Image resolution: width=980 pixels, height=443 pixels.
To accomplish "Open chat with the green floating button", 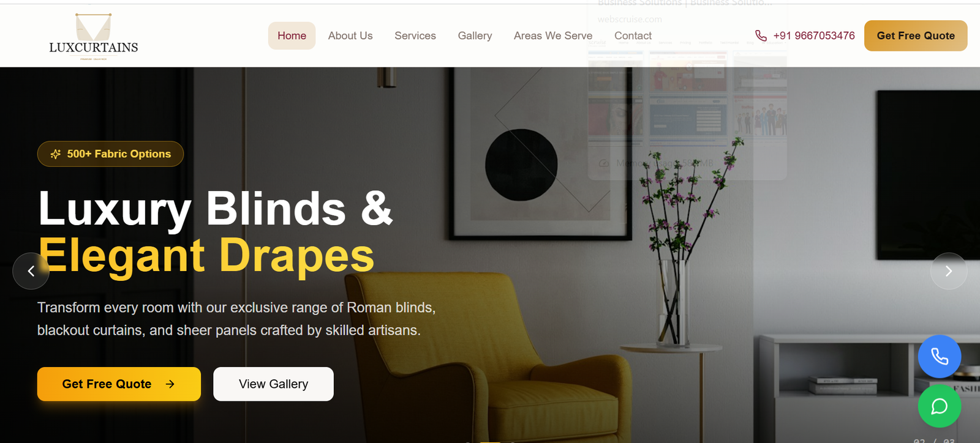I will coord(940,406).
